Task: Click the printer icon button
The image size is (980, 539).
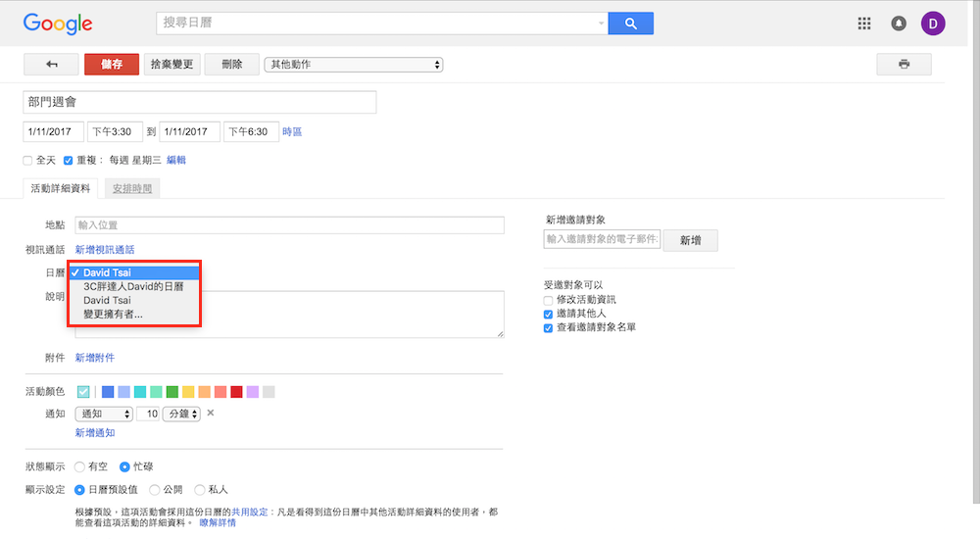Action: click(x=904, y=65)
